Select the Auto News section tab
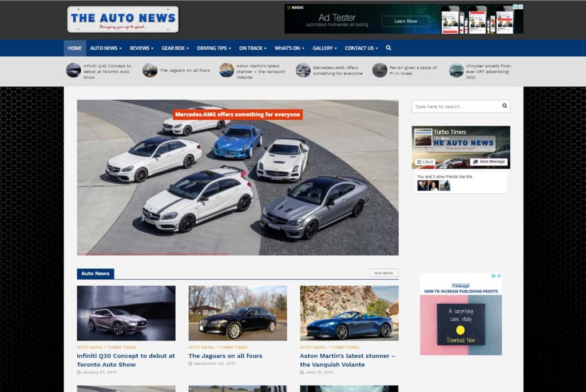 [96, 274]
